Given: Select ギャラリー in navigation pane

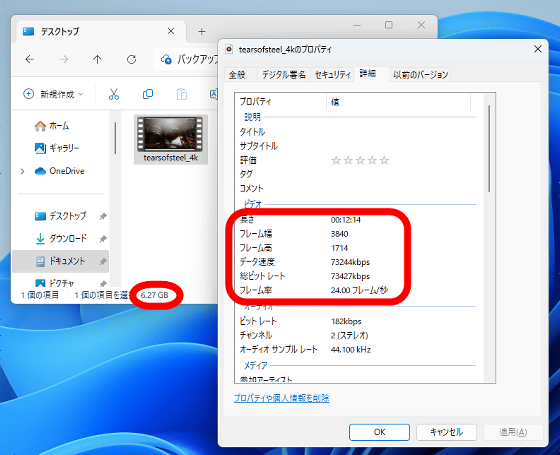Looking at the screenshot, I should click(x=57, y=148).
